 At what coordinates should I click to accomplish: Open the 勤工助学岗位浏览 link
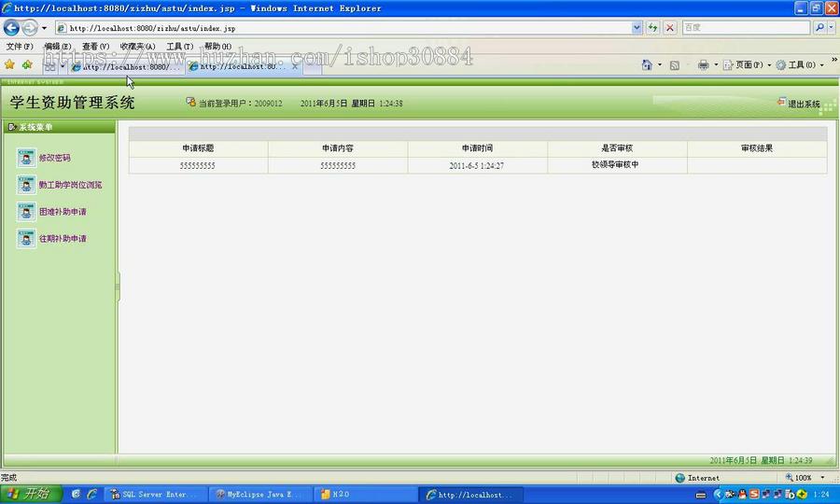pos(70,185)
